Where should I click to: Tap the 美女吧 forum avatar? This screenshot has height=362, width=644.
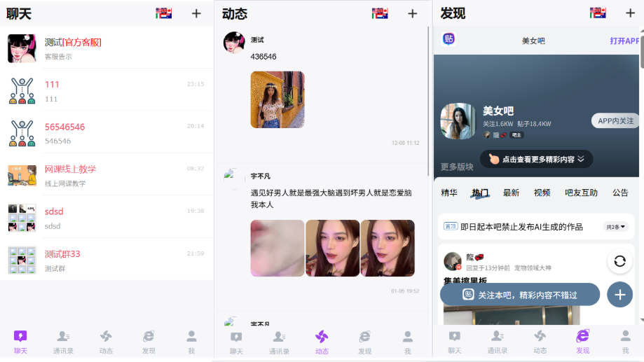(x=458, y=121)
